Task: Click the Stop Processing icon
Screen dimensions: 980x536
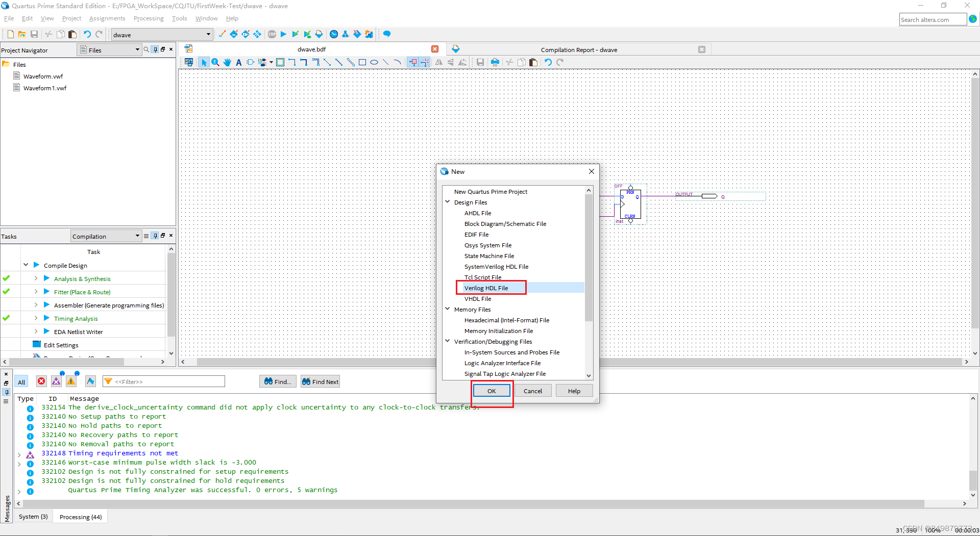Action: tap(272, 34)
